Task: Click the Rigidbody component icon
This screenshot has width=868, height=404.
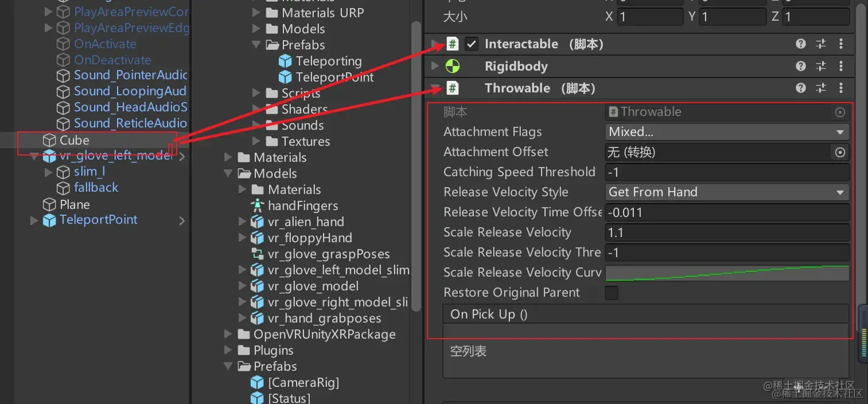Action: (453, 66)
